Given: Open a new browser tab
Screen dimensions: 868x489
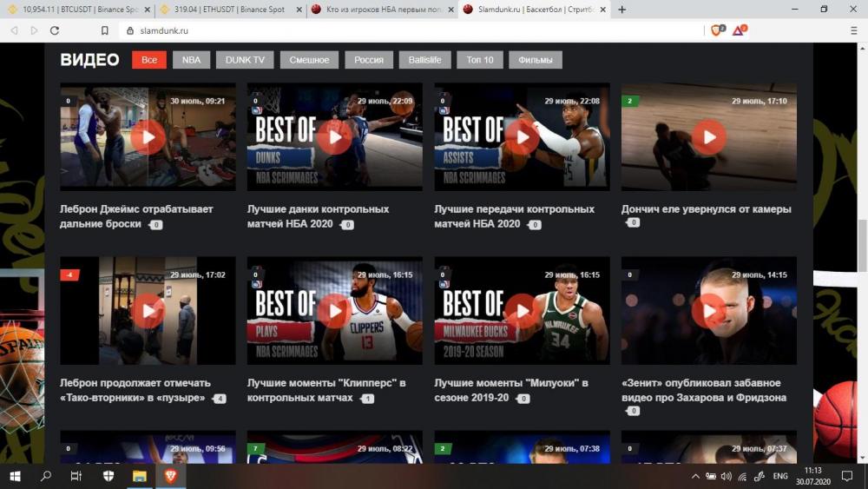Looking at the screenshot, I should pyautogui.click(x=621, y=10).
